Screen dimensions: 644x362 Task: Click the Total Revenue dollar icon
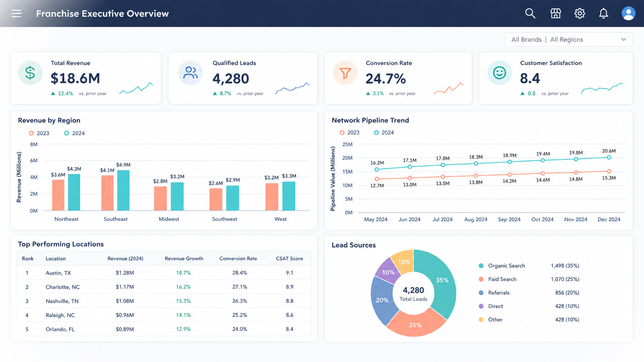pyautogui.click(x=30, y=73)
